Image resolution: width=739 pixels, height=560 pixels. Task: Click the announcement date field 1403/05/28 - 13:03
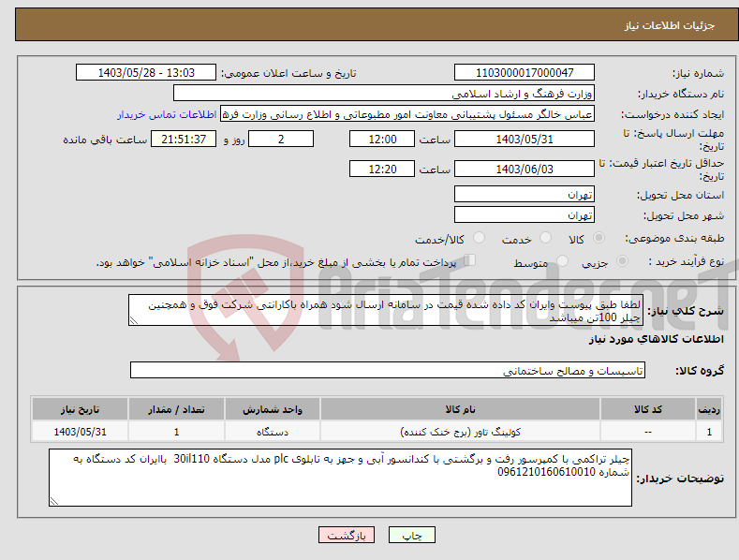point(145,73)
